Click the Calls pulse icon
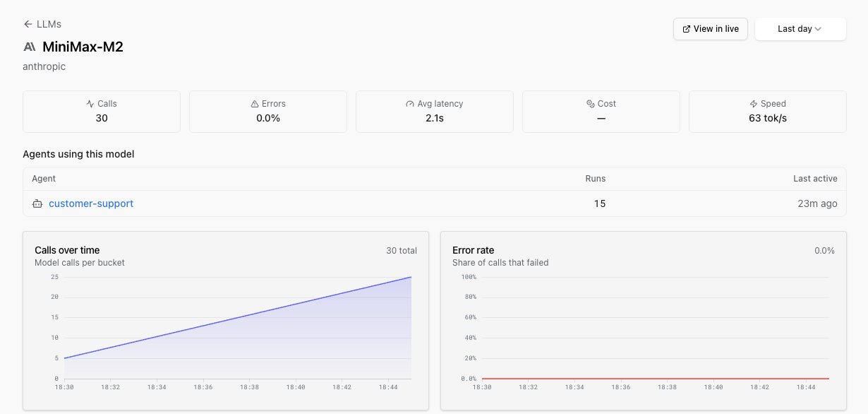The height and width of the screenshot is (414, 868). (x=90, y=104)
